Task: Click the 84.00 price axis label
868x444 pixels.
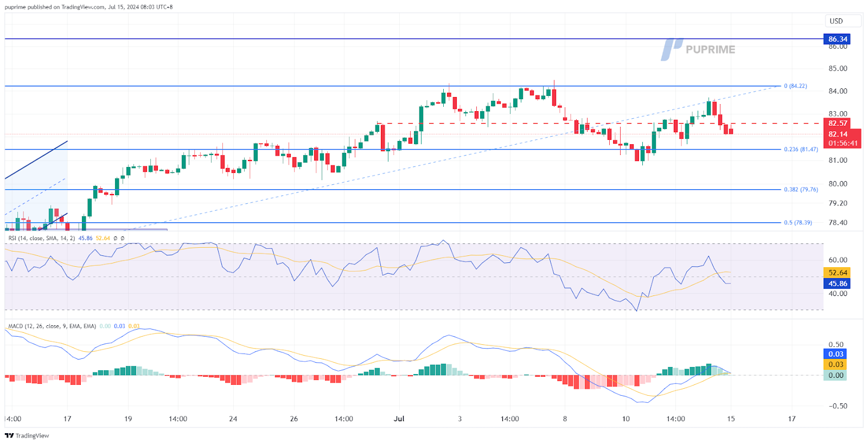Action: [x=838, y=91]
